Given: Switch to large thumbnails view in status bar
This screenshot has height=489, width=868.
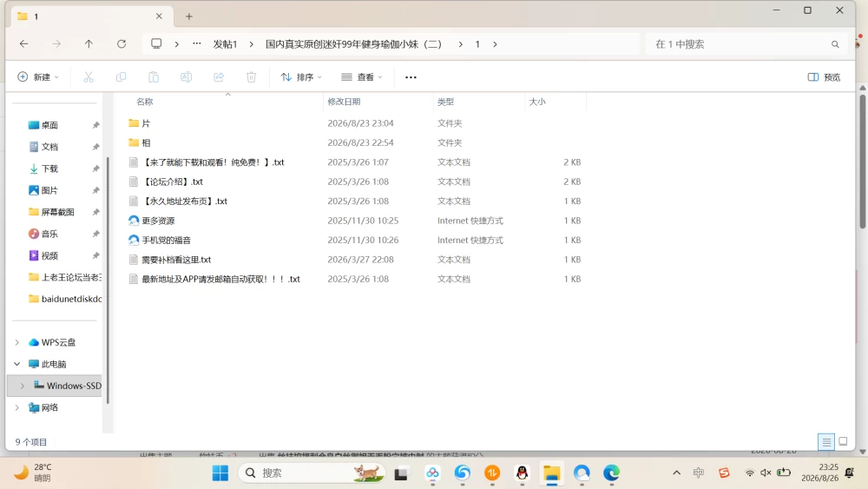Looking at the screenshot, I should tap(843, 441).
